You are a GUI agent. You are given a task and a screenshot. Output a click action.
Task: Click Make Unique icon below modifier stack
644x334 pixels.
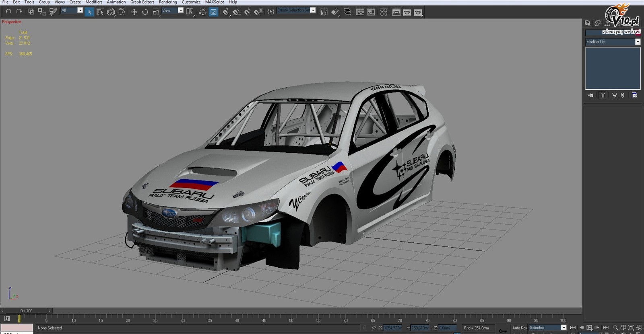(614, 95)
